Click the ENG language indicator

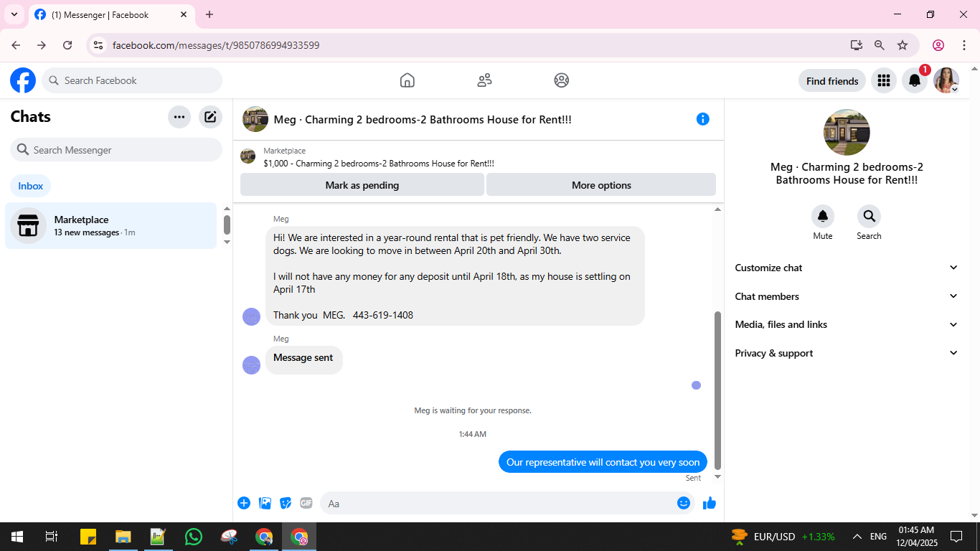coord(878,537)
